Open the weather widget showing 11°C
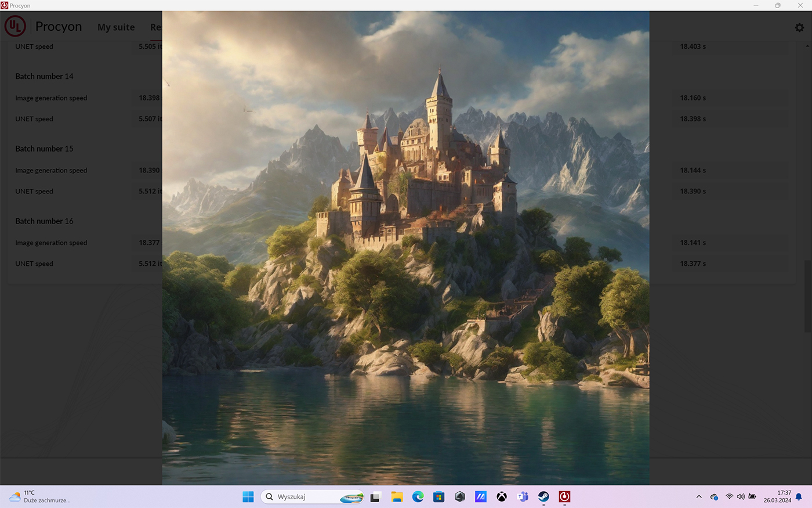812x508 pixels. point(39,496)
